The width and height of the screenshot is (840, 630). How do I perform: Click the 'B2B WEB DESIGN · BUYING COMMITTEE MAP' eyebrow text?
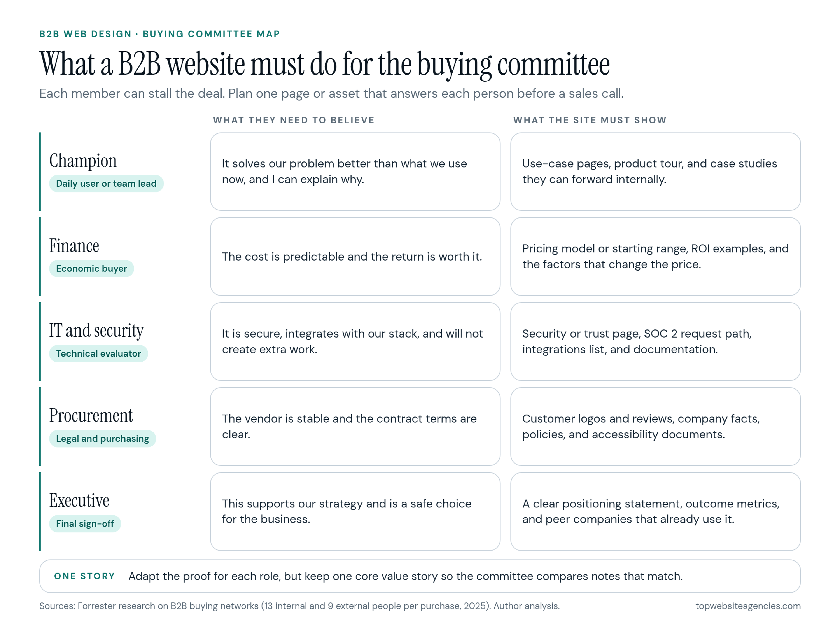159,34
